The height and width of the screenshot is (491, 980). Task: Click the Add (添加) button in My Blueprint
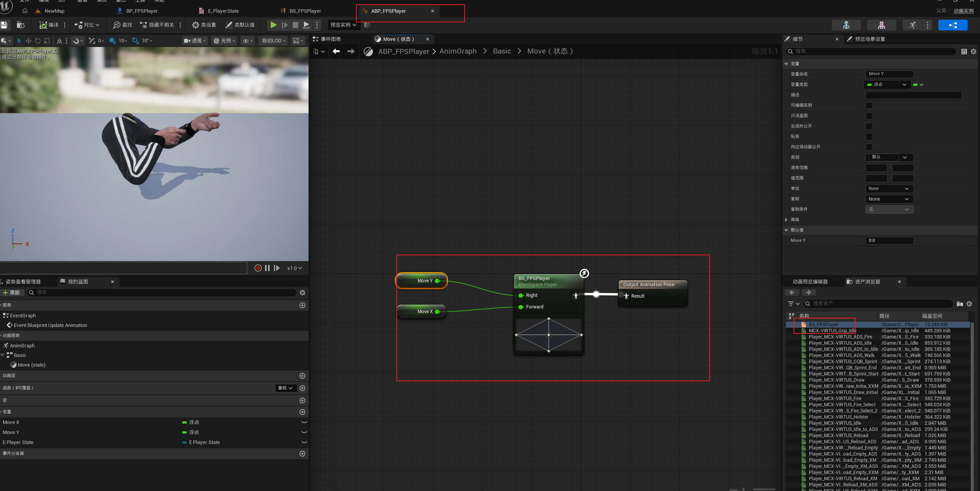(x=12, y=293)
